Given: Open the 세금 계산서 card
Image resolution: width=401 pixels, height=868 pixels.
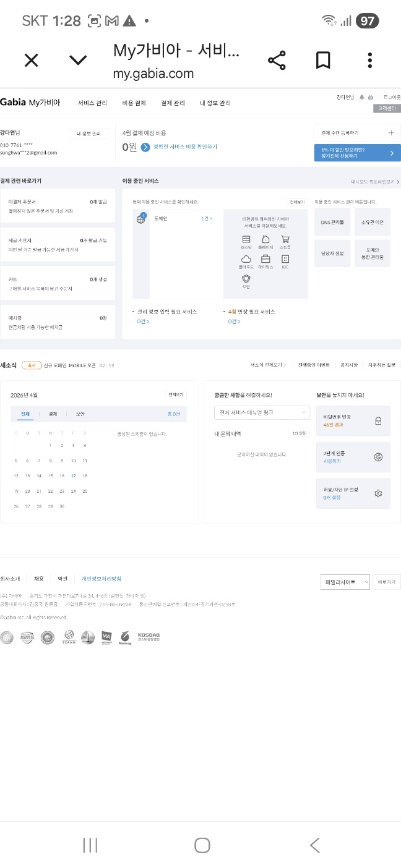Looking at the screenshot, I should pyautogui.click(x=58, y=244).
